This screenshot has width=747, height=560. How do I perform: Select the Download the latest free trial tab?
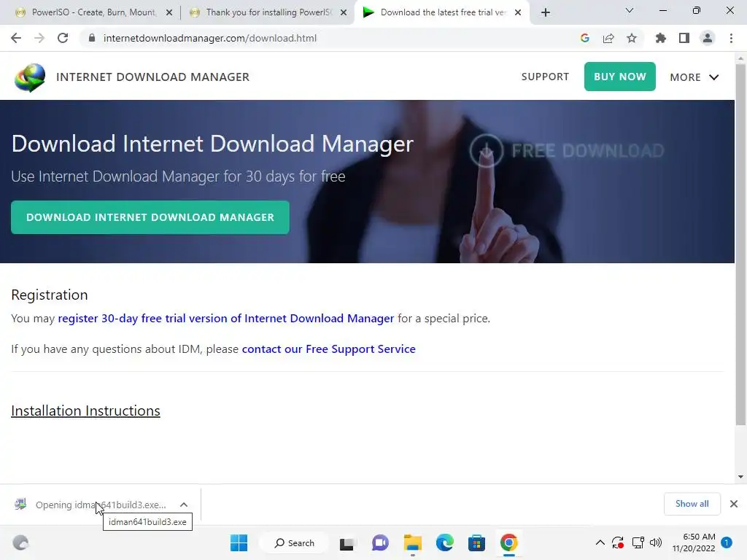441,12
